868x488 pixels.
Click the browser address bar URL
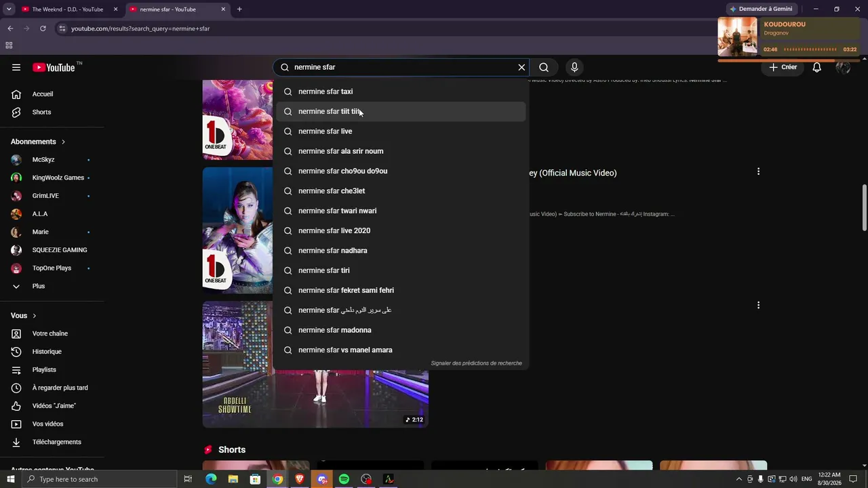[140, 28]
